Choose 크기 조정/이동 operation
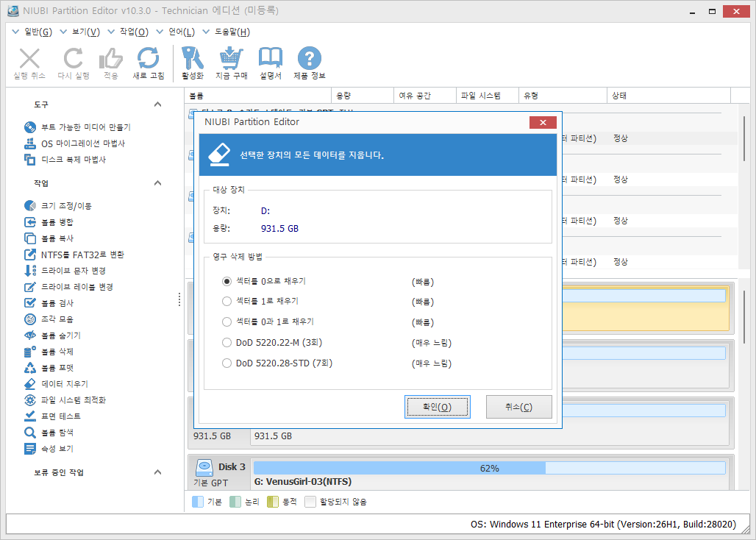756x540 pixels. coord(58,206)
